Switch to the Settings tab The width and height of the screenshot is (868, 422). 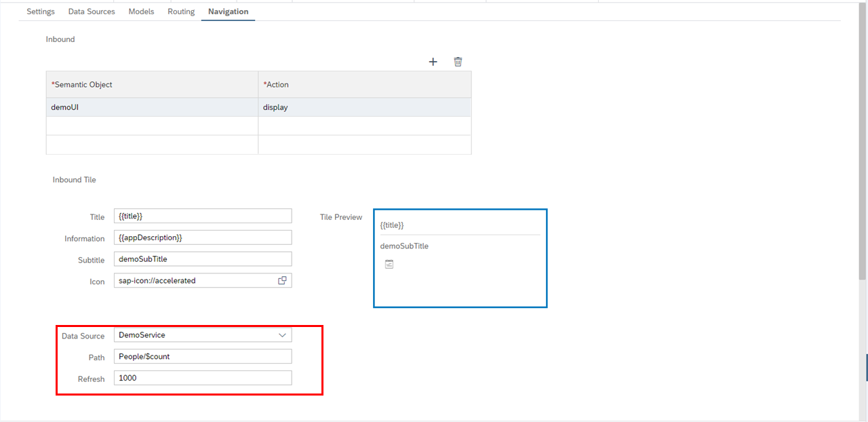41,12
